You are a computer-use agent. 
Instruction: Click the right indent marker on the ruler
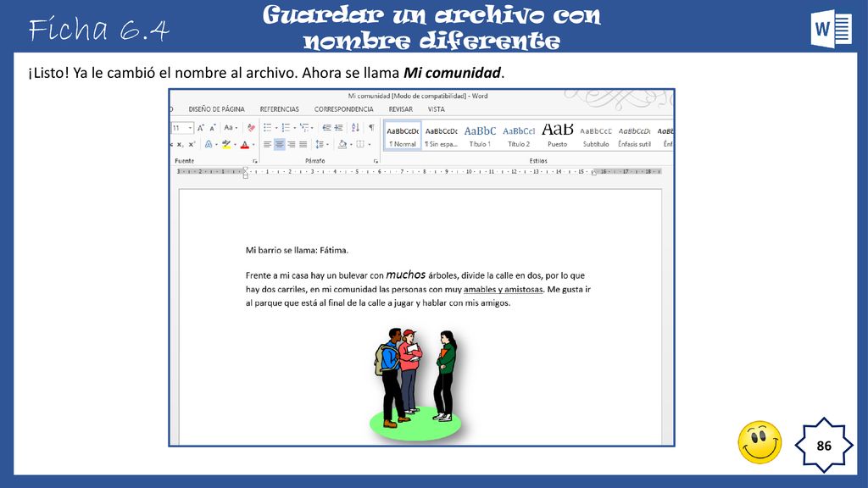coord(593,173)
